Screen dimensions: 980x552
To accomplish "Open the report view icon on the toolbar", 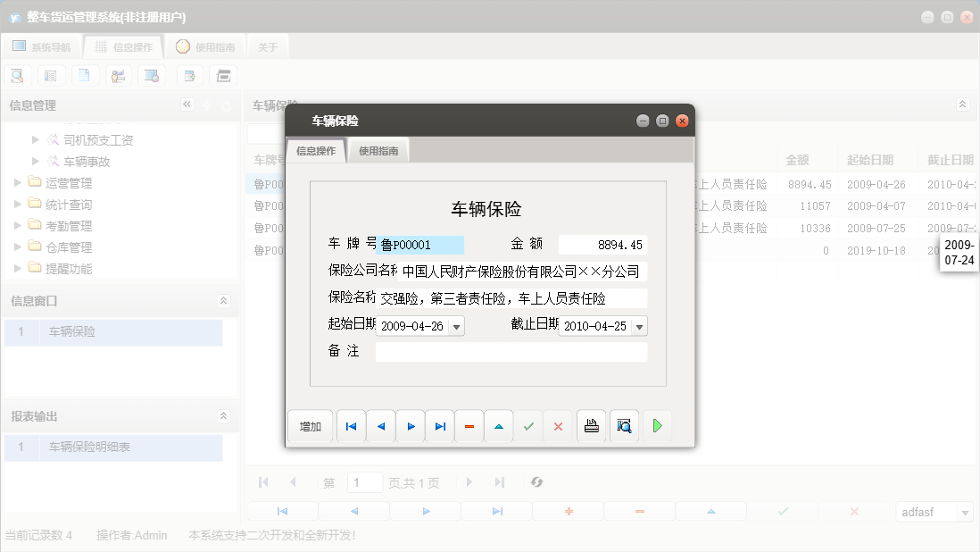I will [51, 75].
